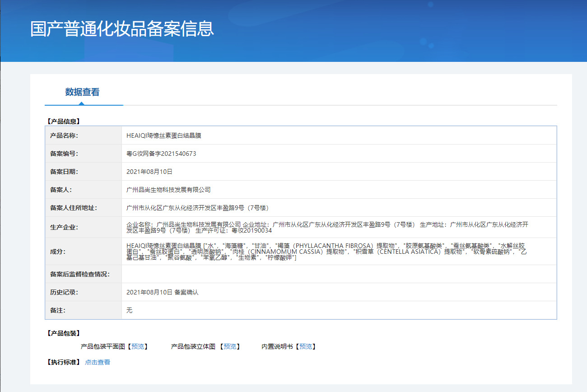Screen dimensions: 587x392
Task: Preview the 内置说明书 document
Action: (x=306, y=346)
